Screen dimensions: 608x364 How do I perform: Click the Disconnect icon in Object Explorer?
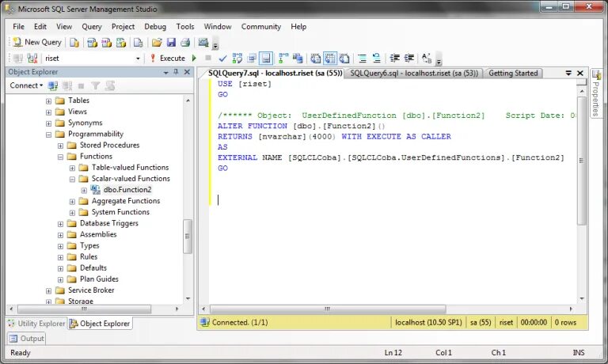click(67, 85)
